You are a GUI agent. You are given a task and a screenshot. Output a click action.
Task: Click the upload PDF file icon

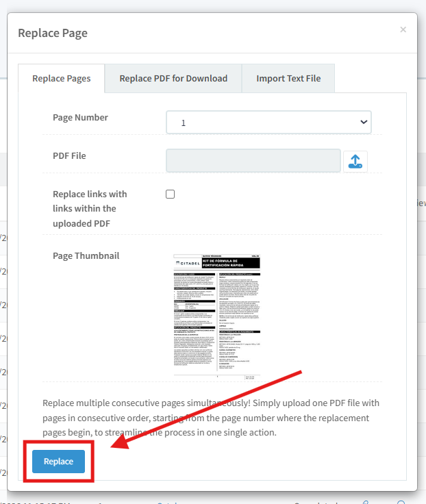(355, 161)
